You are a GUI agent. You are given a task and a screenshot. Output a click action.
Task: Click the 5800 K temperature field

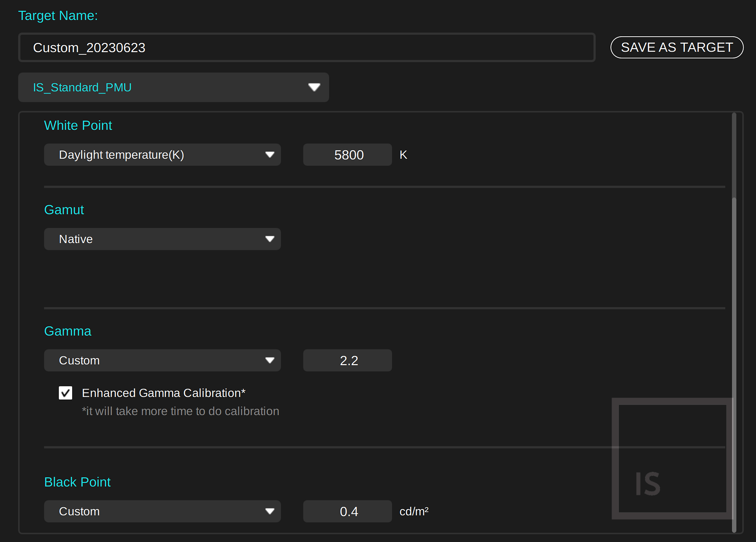347,155
